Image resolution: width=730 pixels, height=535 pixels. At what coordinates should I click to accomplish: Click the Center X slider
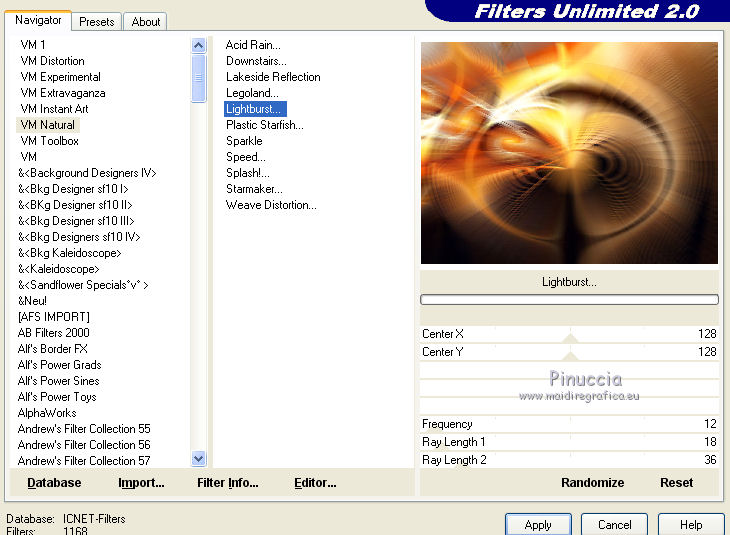(569, 334)
